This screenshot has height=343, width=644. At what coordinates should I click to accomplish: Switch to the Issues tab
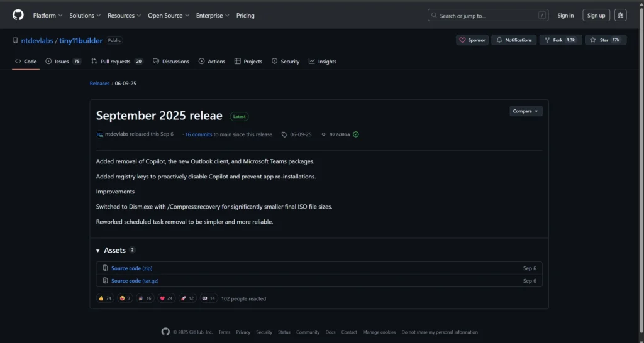pyautogui.click(x=63, y=62)
